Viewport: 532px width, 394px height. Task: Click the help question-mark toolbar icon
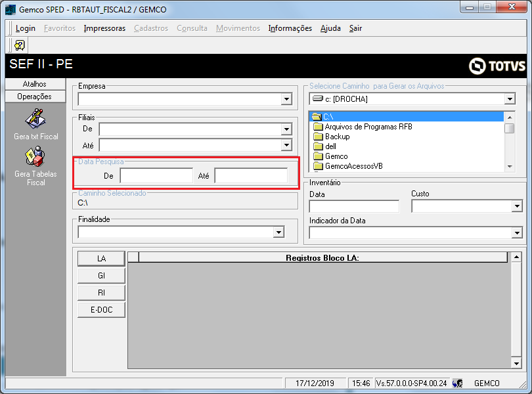tap(20, 45)
